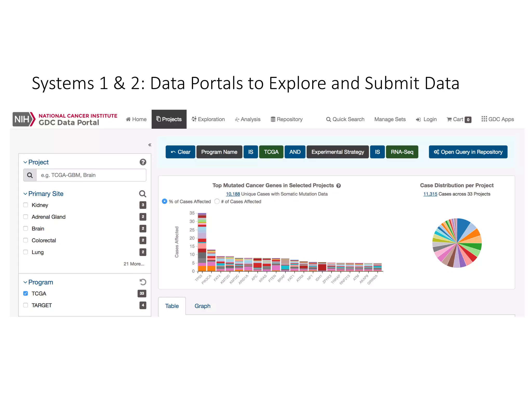Click the TP53 bar in chart
Viewport: 532px width, 411px height.
(x=202, y=242)
